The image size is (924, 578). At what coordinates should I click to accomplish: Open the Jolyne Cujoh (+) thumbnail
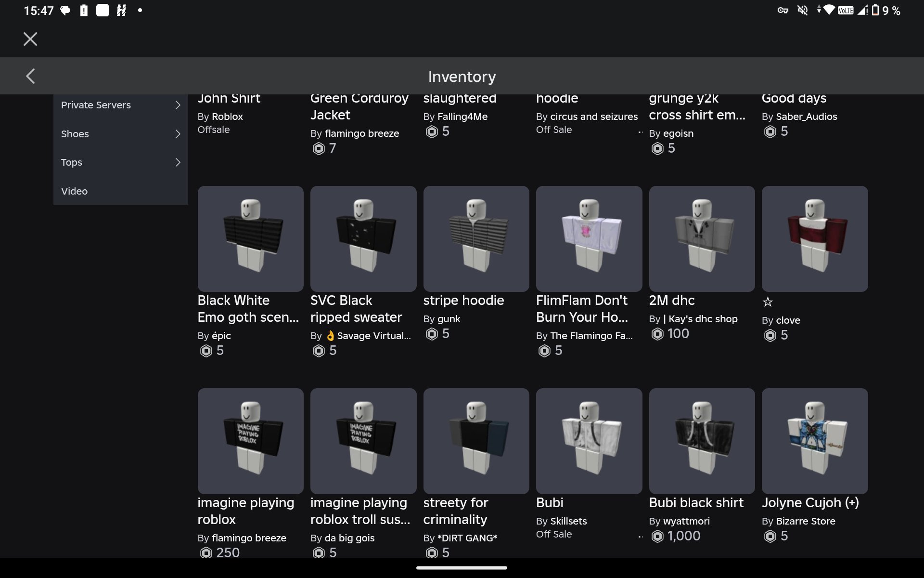point(815,441)
